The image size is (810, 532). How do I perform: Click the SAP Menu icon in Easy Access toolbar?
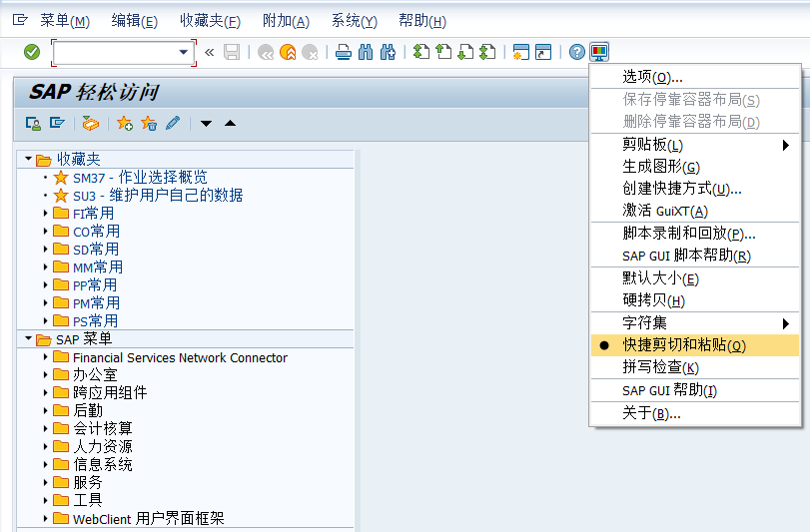point(57,123)
